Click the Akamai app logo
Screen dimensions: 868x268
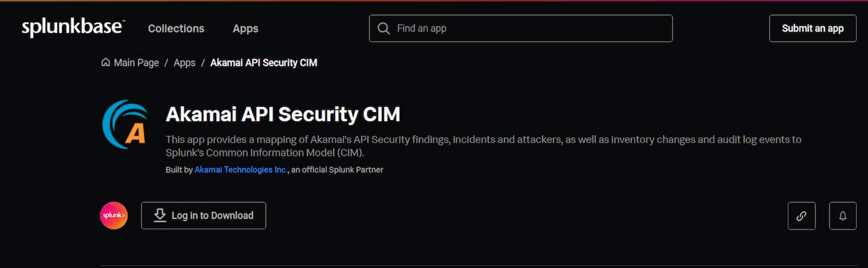[125, 124]
